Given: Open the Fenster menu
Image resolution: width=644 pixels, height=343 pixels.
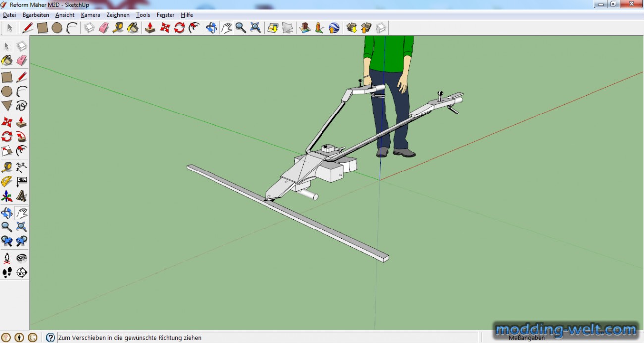Looking at the screenshot, I should (165, 15).
